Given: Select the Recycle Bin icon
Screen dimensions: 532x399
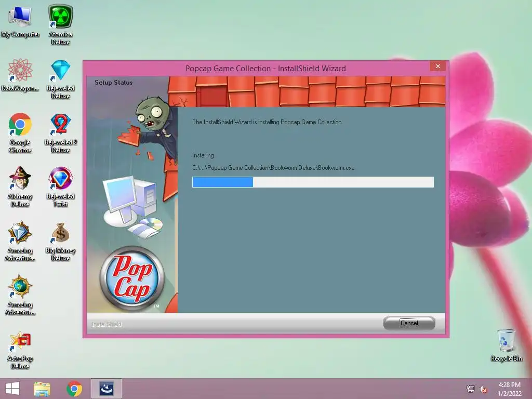Looking at the screenshot, I should point(506,345).
